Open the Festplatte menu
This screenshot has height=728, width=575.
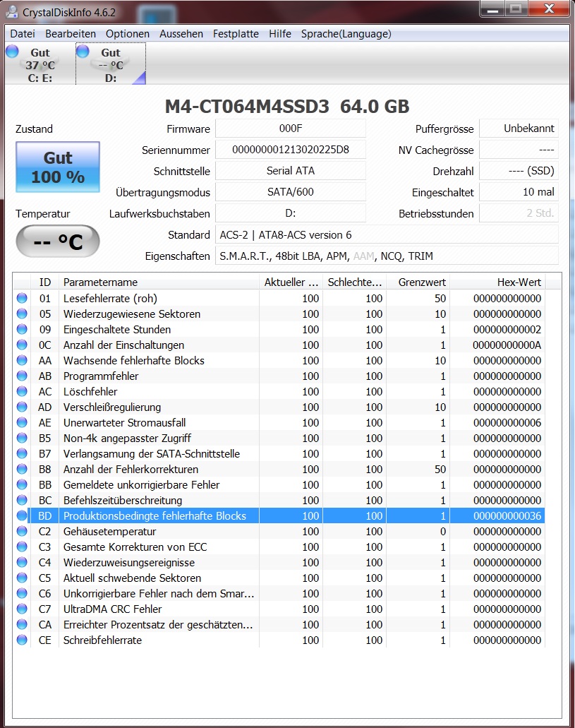pos(236,34)
